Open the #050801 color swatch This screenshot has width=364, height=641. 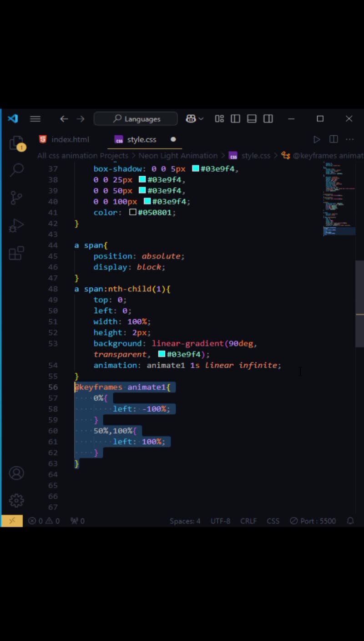pyautogui.click(x=133, y=212)
